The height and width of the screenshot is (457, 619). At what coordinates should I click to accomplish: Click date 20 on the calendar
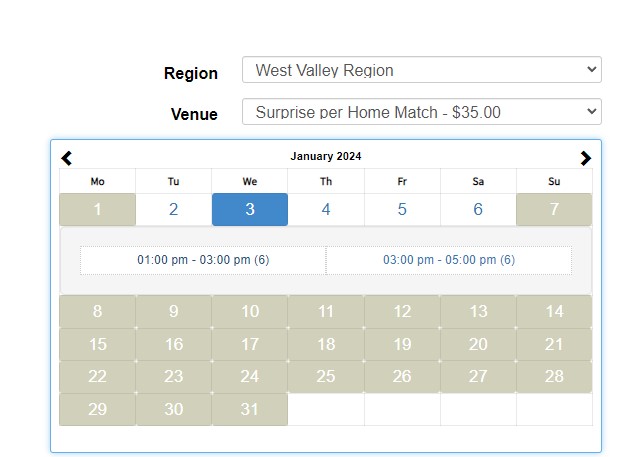478,344
